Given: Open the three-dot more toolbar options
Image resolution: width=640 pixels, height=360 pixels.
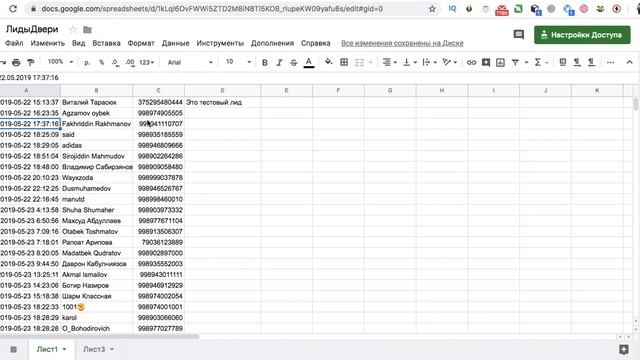Looking at the screenshot, I should (x=610, y=62).
